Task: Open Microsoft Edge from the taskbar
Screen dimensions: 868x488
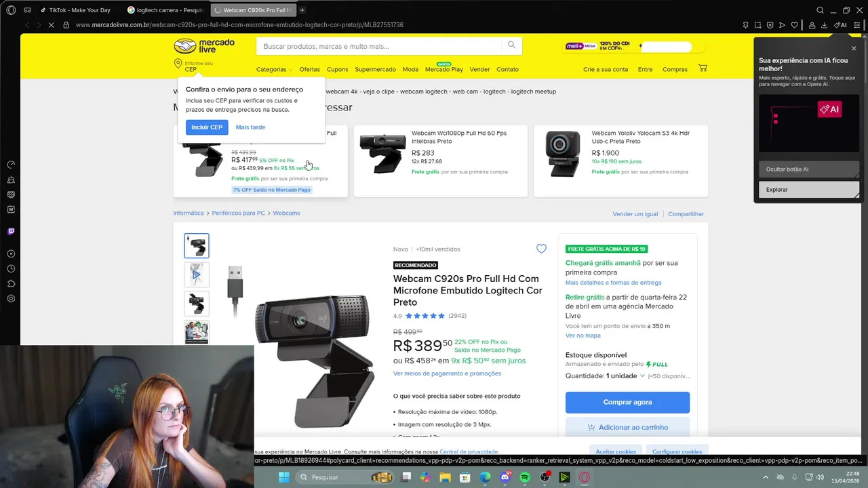Action: (485, 477)
